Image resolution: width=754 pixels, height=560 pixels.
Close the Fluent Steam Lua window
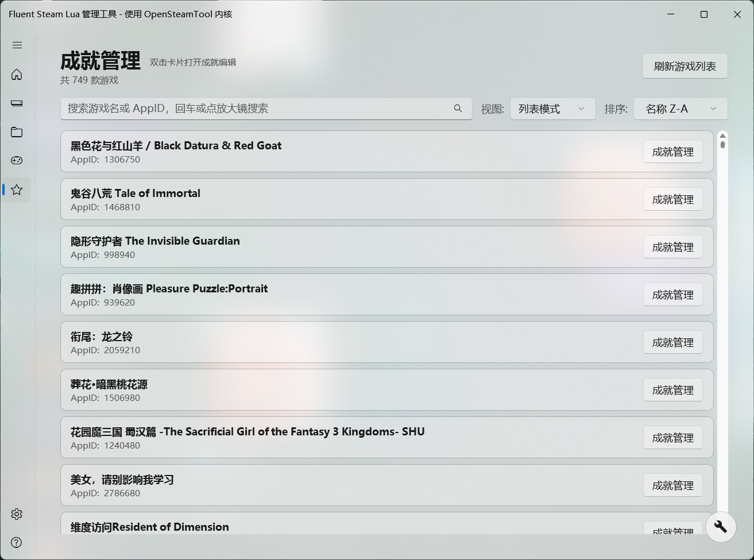click(737, 14)
